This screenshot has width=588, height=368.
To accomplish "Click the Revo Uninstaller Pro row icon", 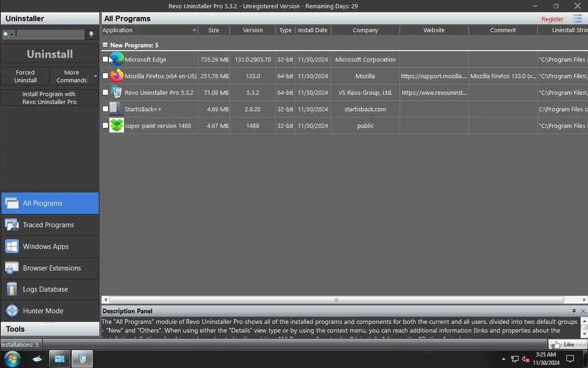I will tap(117, 92).
